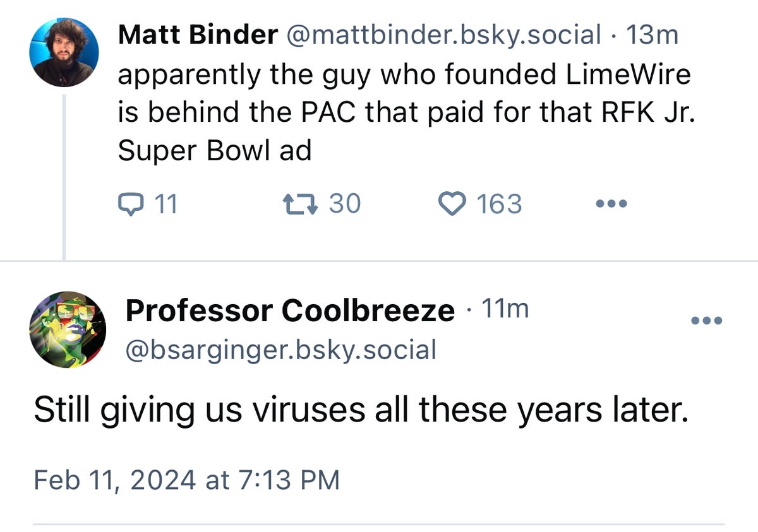Like the LimeWire post with heart icon

pos(451,204)
